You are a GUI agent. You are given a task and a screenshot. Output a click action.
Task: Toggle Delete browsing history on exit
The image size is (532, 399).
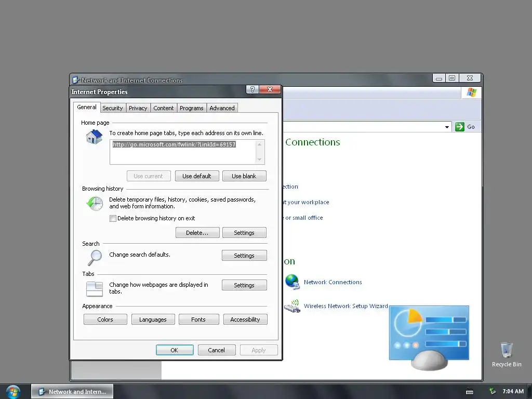pyautogui.click(x=113, y=218)
